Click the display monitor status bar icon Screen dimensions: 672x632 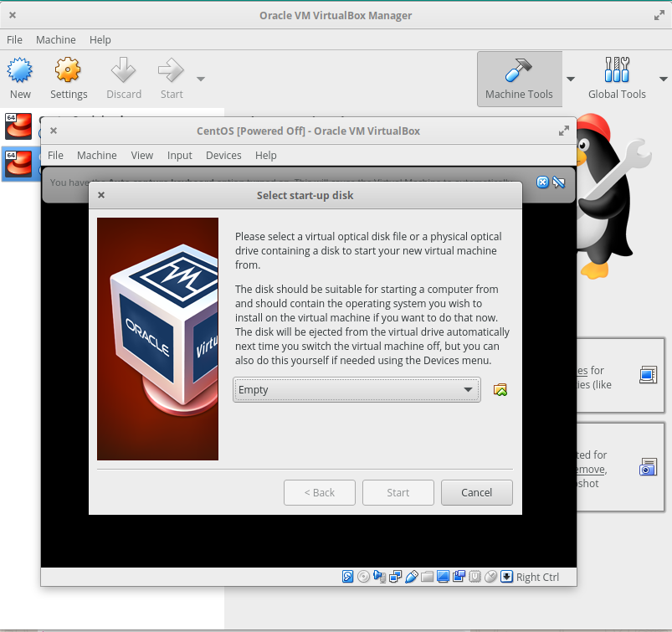(x=443, y=577)
